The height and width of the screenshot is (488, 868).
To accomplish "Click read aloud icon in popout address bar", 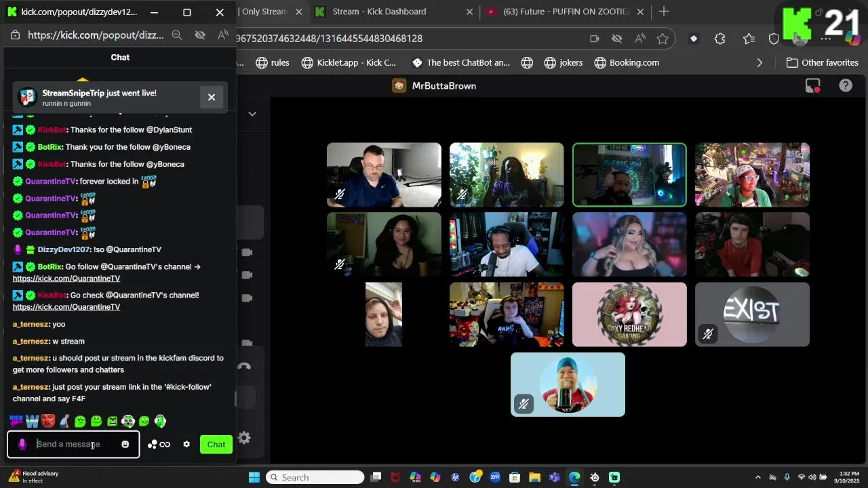I will (223, 35).
